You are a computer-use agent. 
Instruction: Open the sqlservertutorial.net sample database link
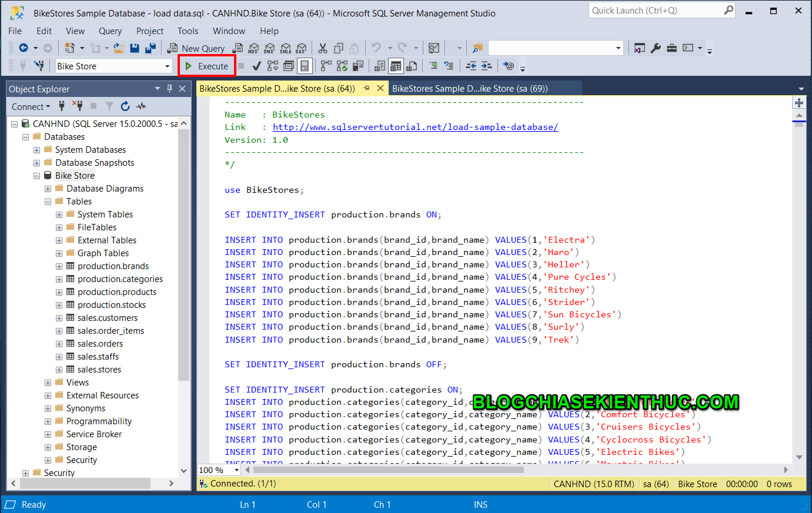coord(416,127)
